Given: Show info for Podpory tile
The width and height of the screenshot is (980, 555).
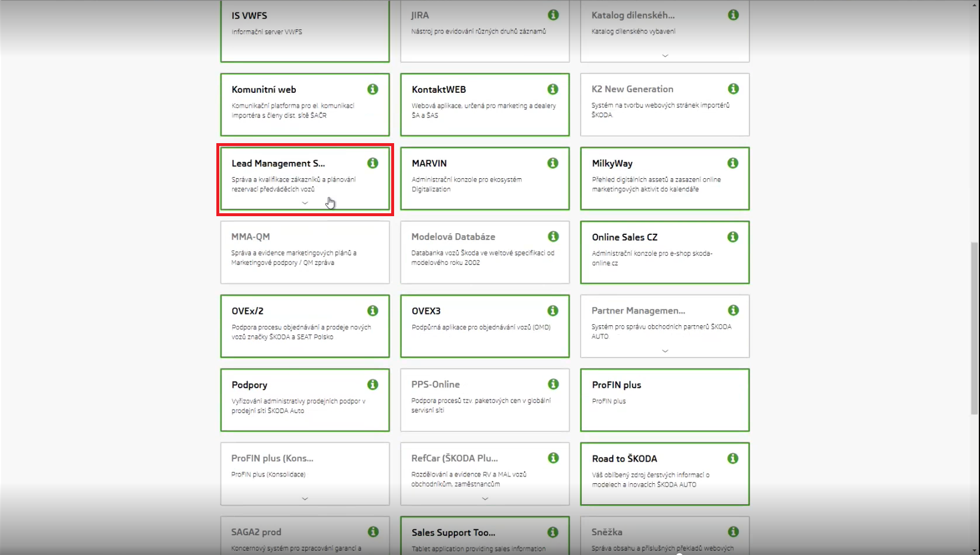Looking at the screenshot, I should (372, 384).
